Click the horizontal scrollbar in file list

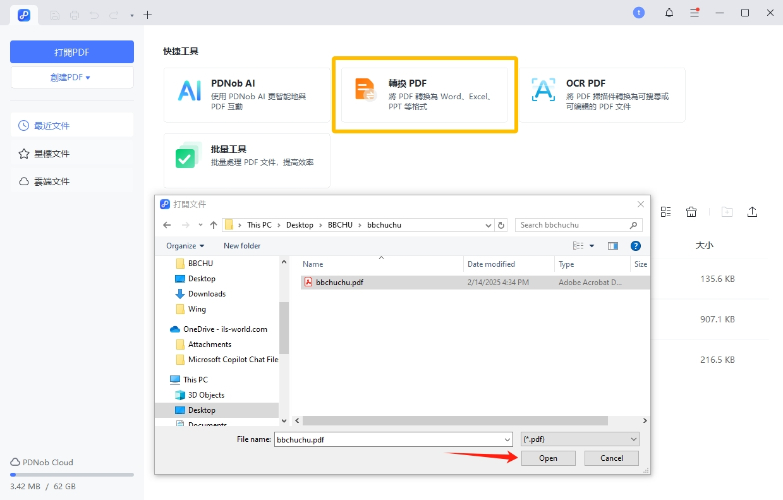pyautogui.click(x=455, y=421)
